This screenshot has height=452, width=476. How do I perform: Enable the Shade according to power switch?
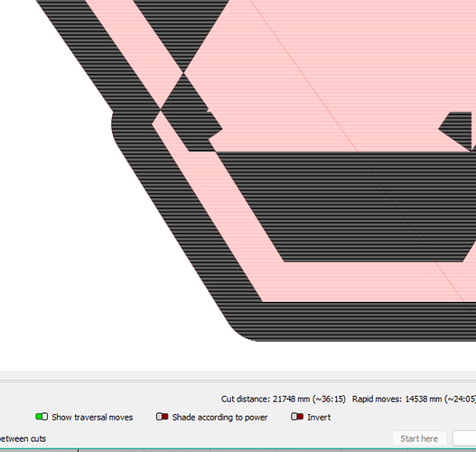[162, 417]
